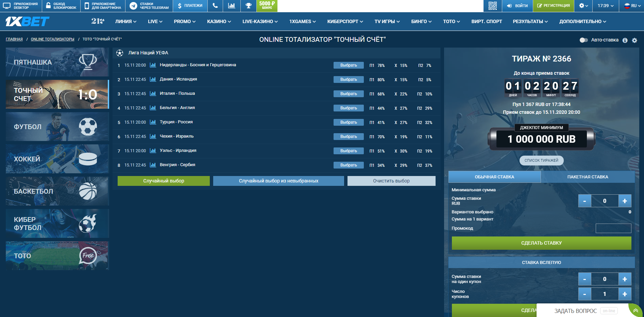Viewport: 644px width, 317px height.
Task: Expand the 1XGAMES menu
Action: coord(303,21)
